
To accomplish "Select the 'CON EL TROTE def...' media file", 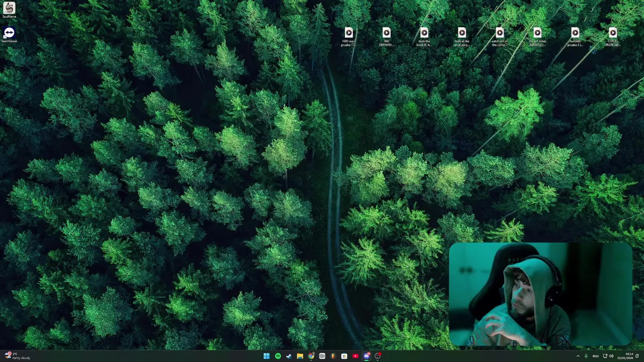I will pos(613,37).
